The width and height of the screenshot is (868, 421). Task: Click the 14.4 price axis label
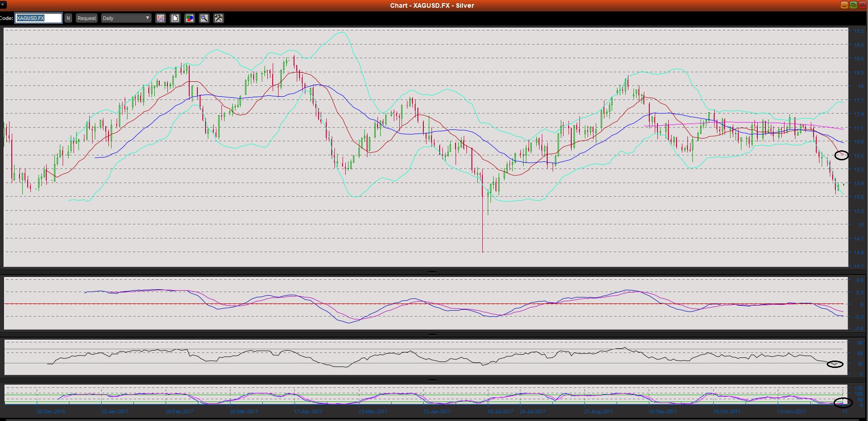point(859,253)
